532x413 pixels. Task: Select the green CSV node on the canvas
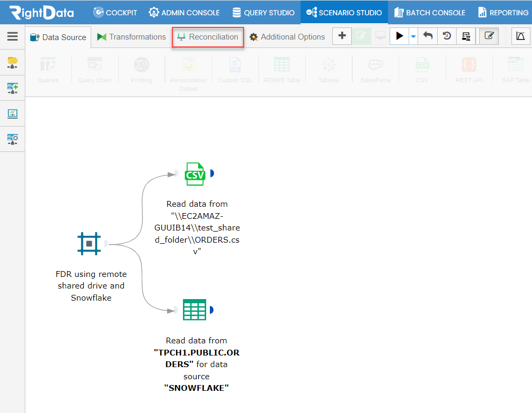tap(195, 174)
